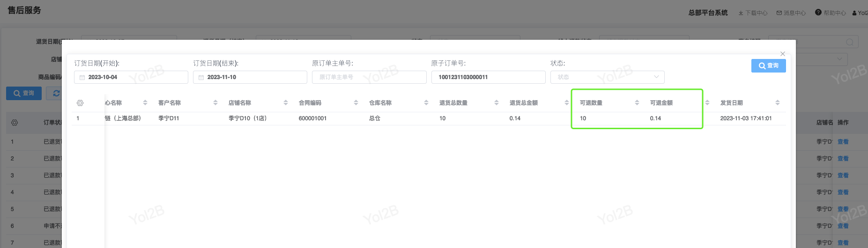Open 查看 link for background row 5
868x248 pixels.
tap(843, 209)
